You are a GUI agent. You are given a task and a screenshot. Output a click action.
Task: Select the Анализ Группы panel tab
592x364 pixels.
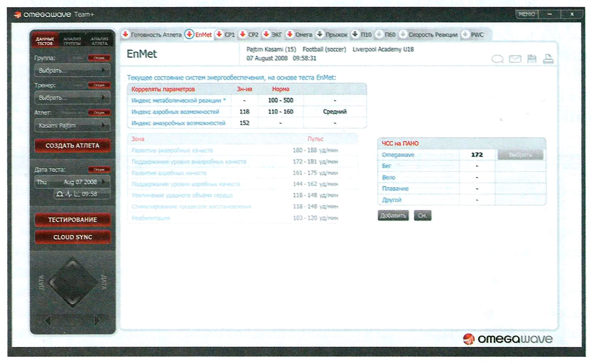tap(73, 41)
